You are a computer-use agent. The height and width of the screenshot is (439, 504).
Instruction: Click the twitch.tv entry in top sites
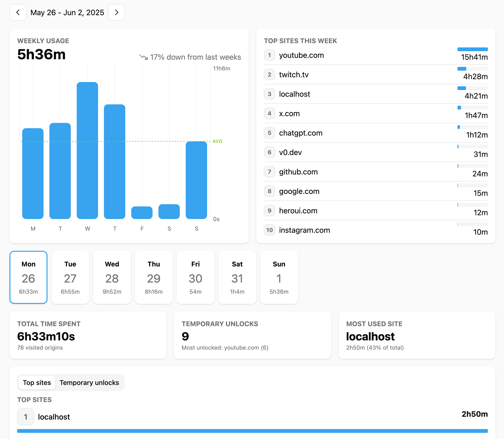pyautogui.click(x=376, y=74)
